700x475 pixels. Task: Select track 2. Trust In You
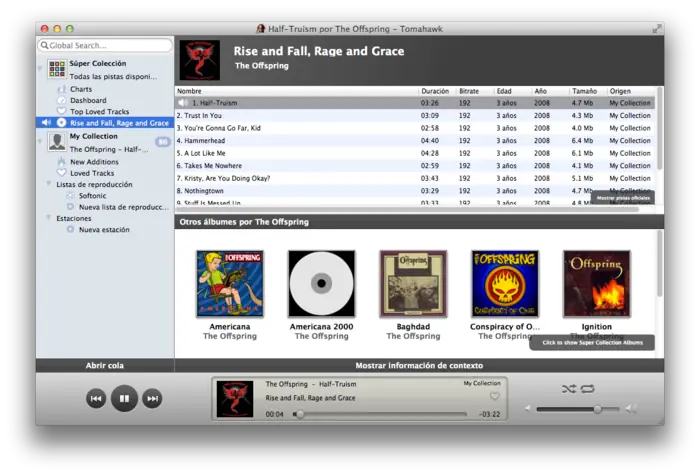(415, 115)
